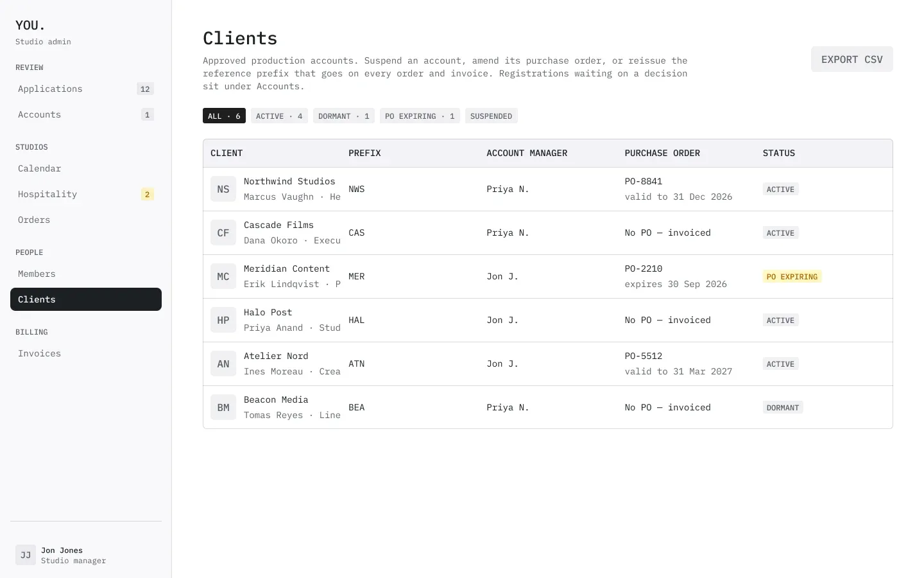Click the Prefix column header
The width and height of the screenshot is (924, 578).
point(364,153)
